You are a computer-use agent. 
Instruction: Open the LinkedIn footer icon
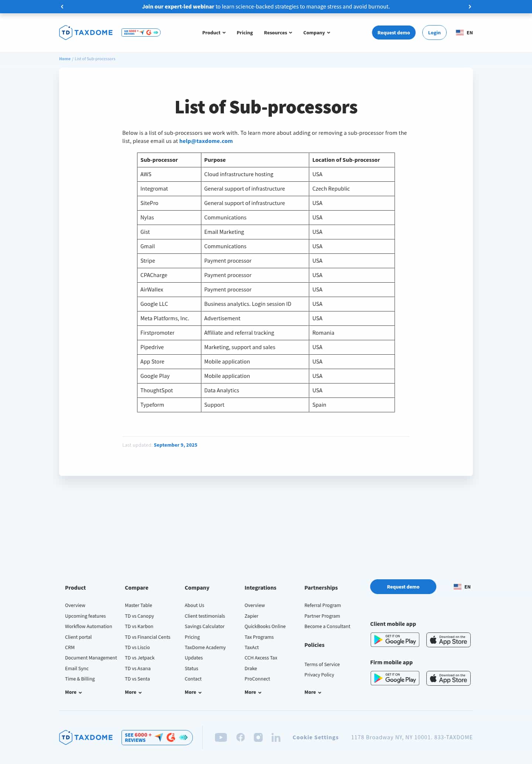click(x=276, y=738)
